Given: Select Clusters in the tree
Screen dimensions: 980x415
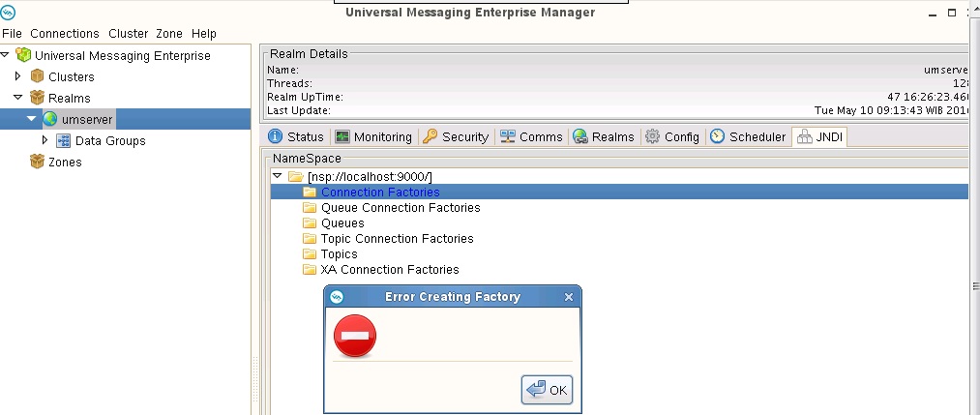Looking at the screenshot, I should point(72,76).
